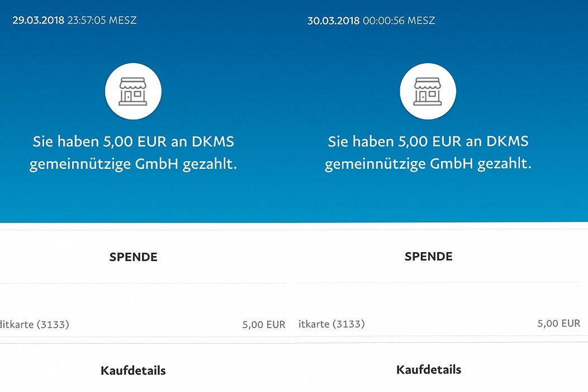Click 'gemeinnützige GmbH gezahlt.' line on left
Viewport: 588px width, 392px height.
click(133, 164)
